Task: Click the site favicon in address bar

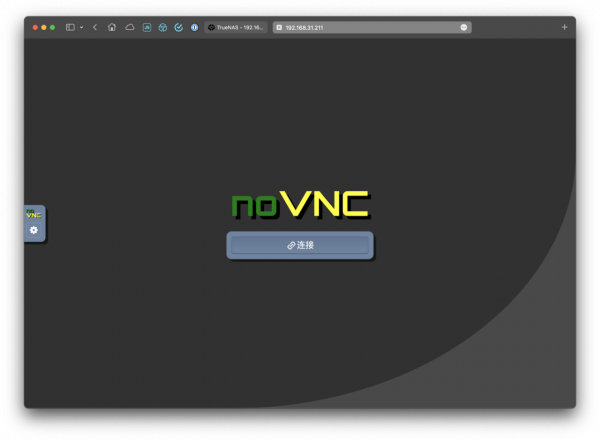Action: tap(279, 27)
